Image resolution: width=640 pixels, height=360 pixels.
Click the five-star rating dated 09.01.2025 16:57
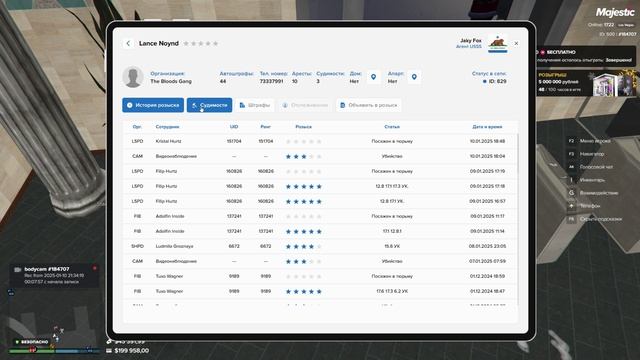coord(304,202)
